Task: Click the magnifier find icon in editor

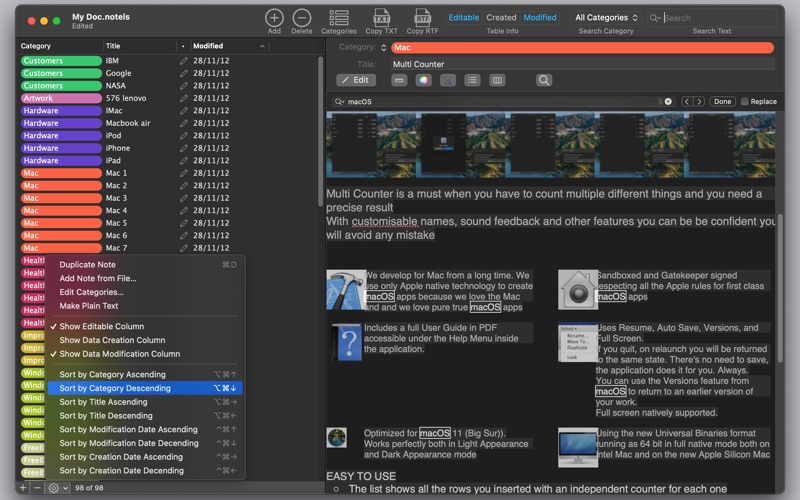Action: pyautogui.click(x=544, y=80)
